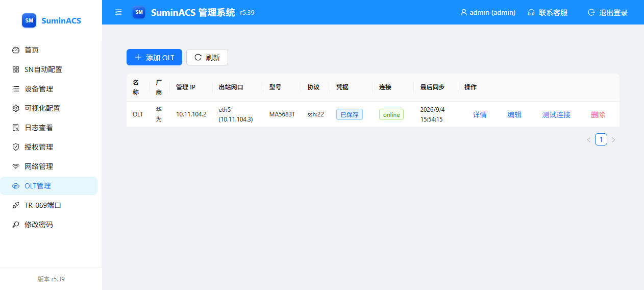This screenshot has width=644, height=290.
Task: Click the grid icon next to SN自动配置
Action: pyautogui.click(x=16, y=69)
